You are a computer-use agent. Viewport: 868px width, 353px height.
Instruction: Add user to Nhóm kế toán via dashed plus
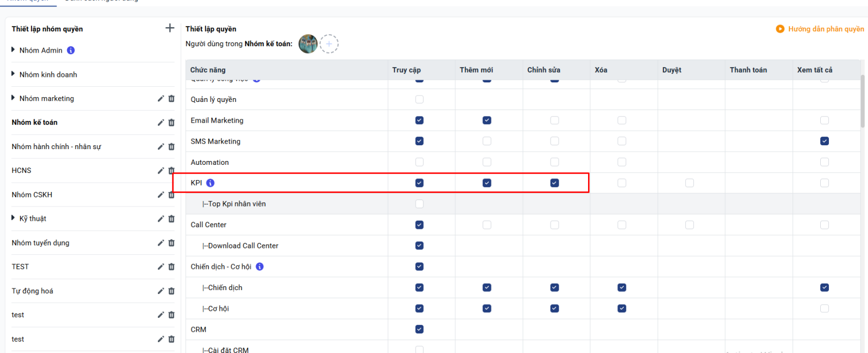point(329,44)
